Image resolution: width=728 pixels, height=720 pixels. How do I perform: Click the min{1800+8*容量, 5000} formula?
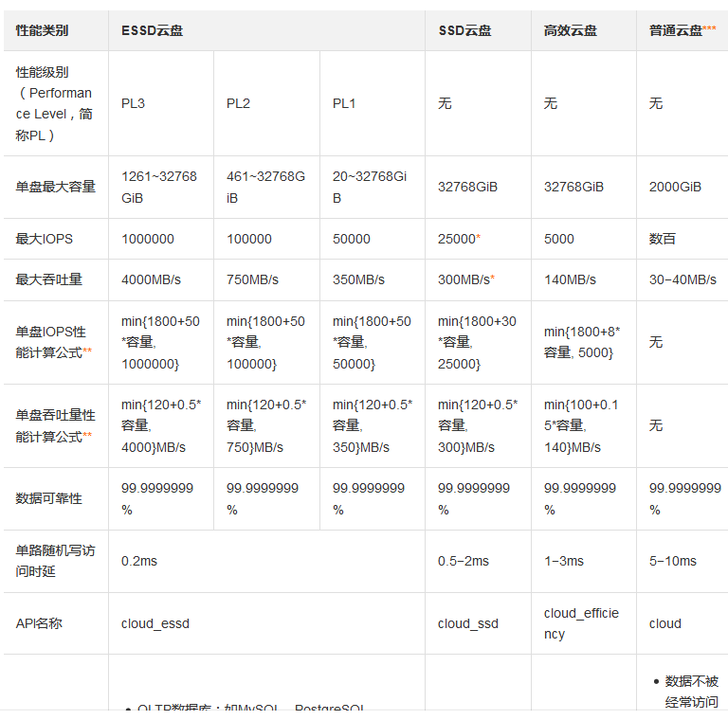(x=582, y=342)
